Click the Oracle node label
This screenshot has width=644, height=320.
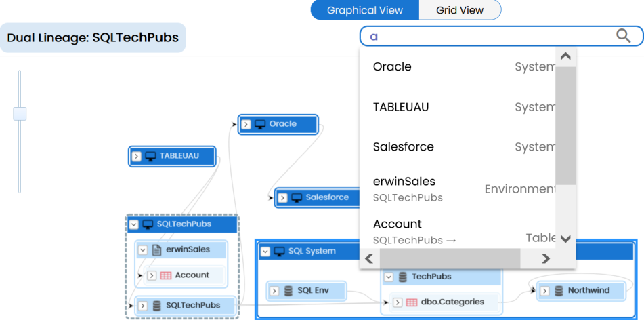pos(283,124)
